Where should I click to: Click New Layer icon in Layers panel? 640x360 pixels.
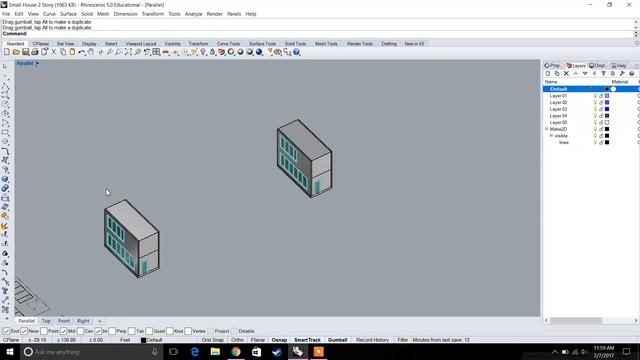pyautogui.click(x=548, y=73)
